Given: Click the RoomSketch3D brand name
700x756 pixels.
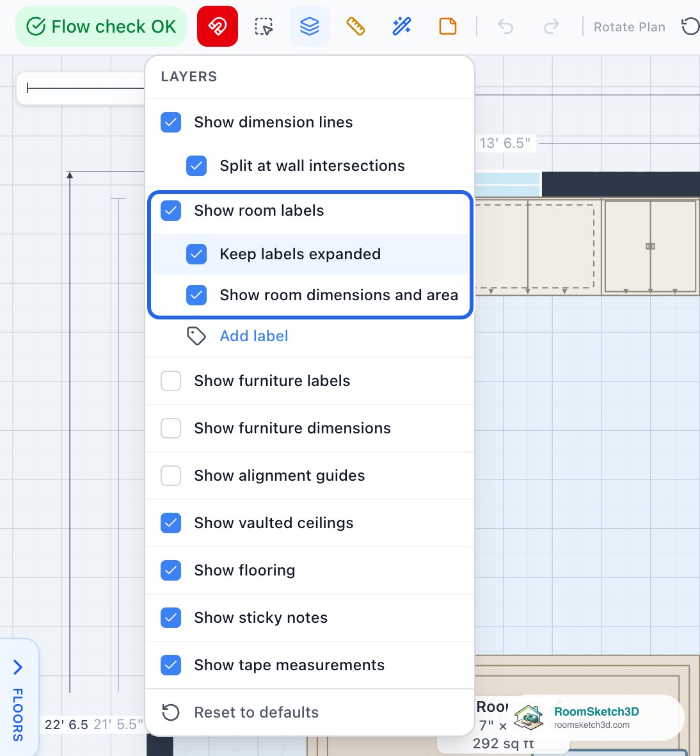Looking at the screenshot, I should pyautogui.click(x=596, y=711).
